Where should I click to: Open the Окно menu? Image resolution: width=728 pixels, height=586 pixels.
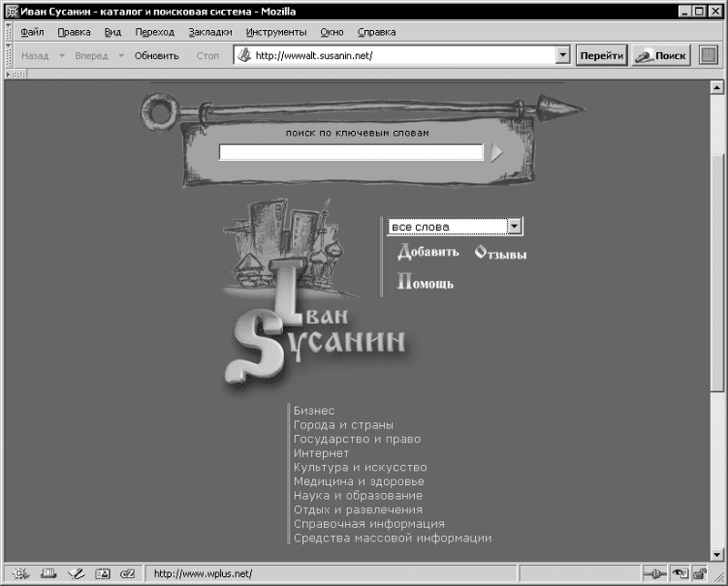(x=332, y=32)
